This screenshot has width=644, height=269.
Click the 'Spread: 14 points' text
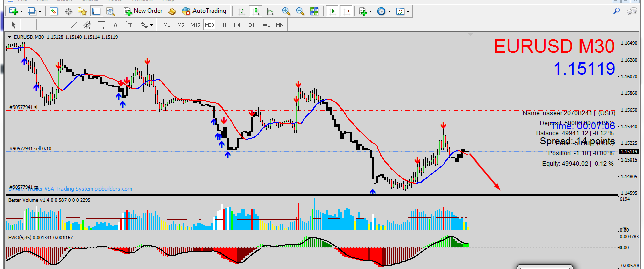click(577, 141)
